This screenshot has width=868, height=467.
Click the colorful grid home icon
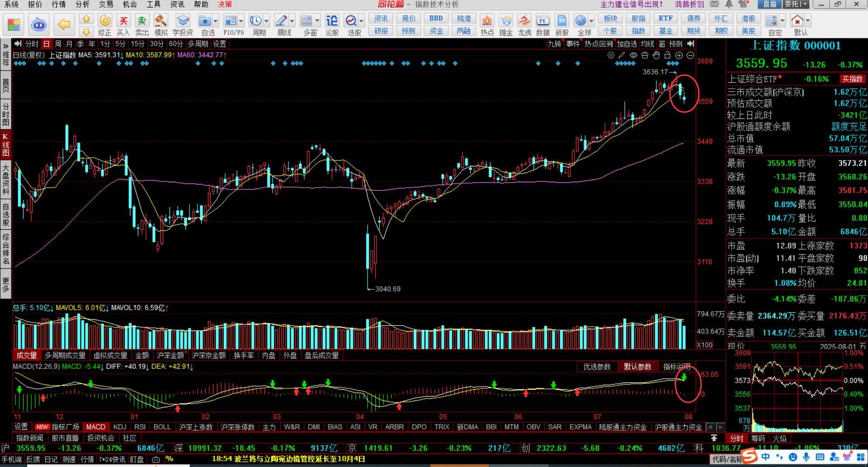coord(14,24)
